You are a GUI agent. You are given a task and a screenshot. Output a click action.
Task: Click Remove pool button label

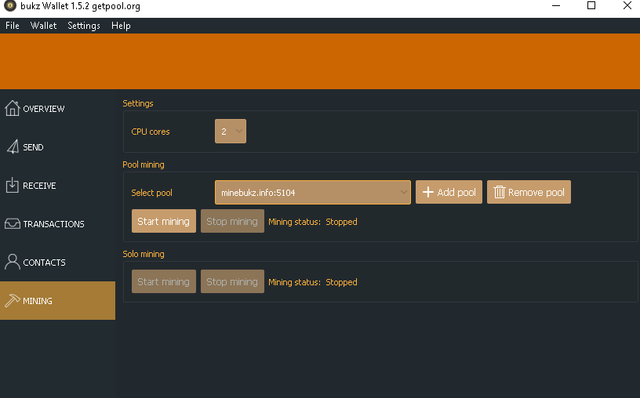536,192
